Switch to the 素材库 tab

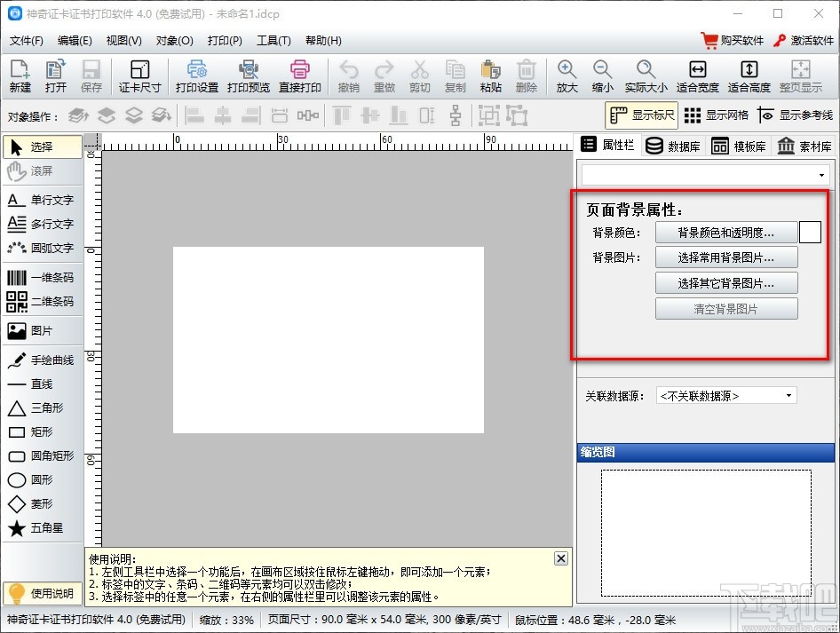(804, 146)
